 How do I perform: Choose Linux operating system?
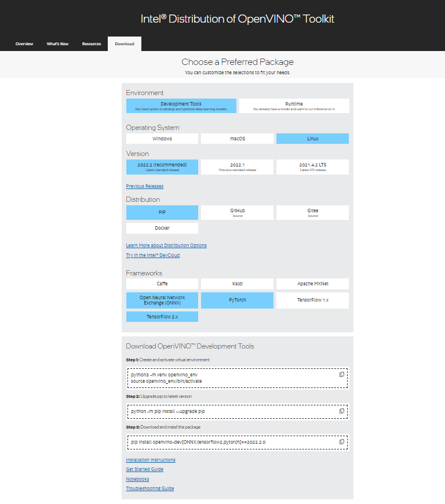coord(312,139)
